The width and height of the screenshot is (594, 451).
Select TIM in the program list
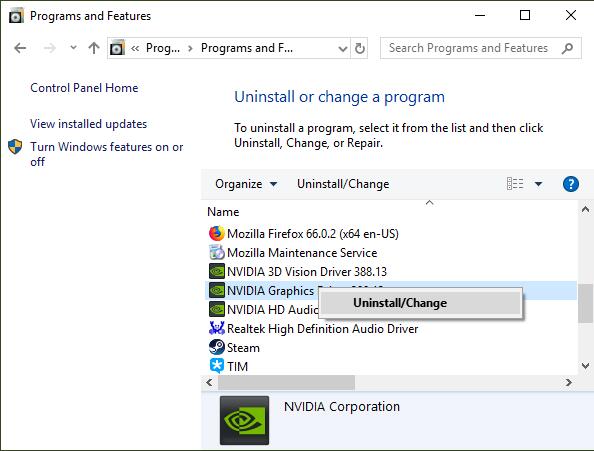[x=238, y=367]
